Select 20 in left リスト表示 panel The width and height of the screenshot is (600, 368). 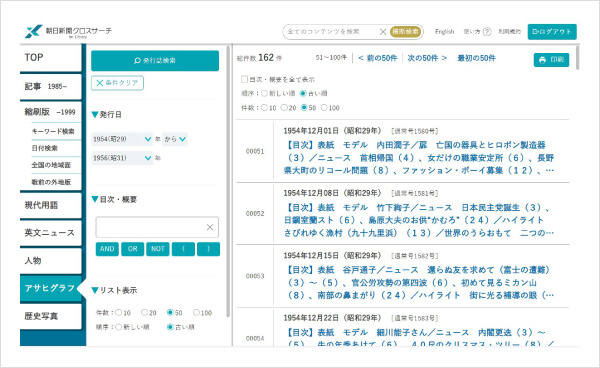point(144,313)
